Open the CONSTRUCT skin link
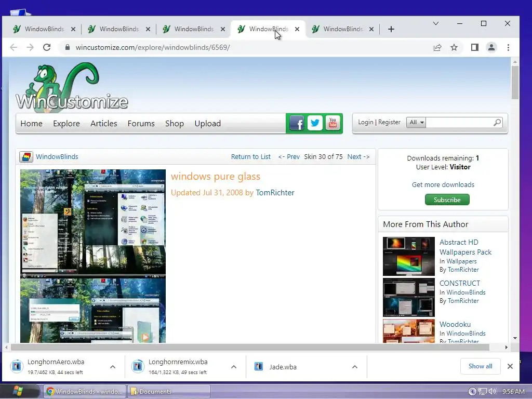 [460, 283]
